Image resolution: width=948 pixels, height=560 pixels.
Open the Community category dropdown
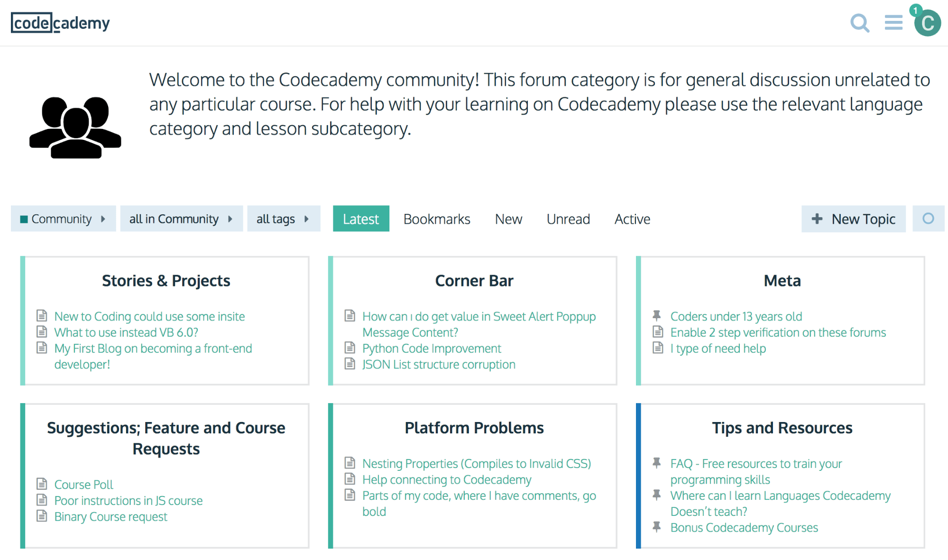point(63,219)
